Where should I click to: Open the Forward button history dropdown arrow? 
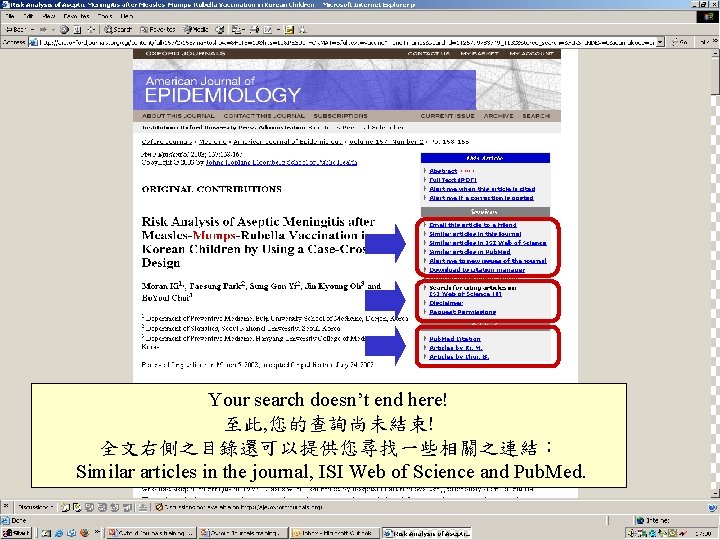[x=53, y=29]
